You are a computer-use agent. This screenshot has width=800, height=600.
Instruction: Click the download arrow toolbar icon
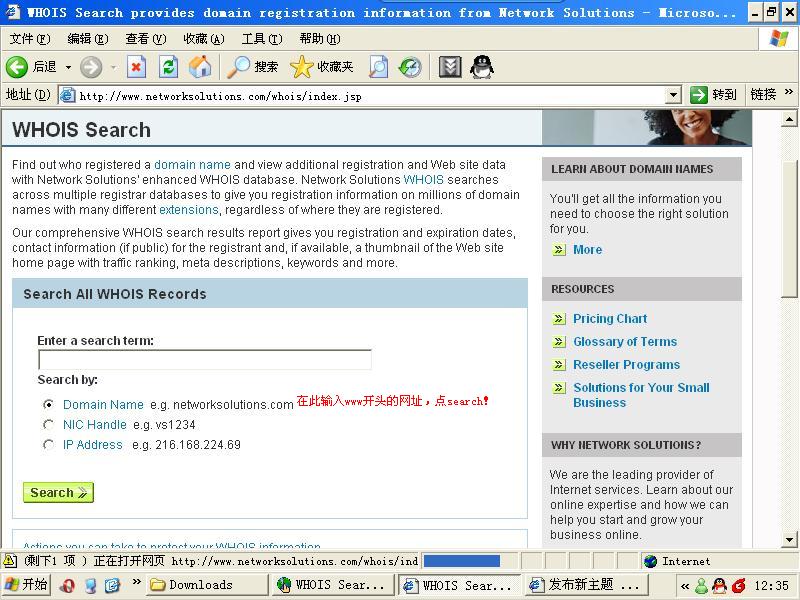tap(450, 67)
